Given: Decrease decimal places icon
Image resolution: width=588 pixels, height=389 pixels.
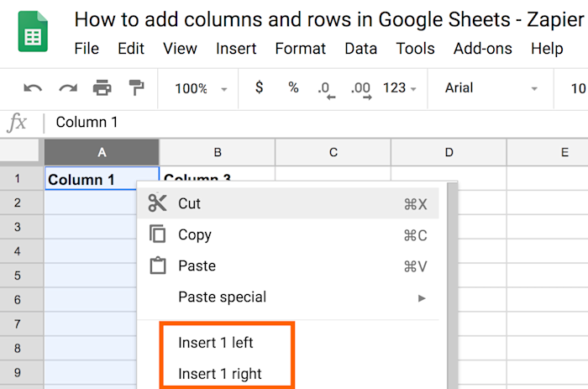Looking at the screenshot, I should coord(326,91).
